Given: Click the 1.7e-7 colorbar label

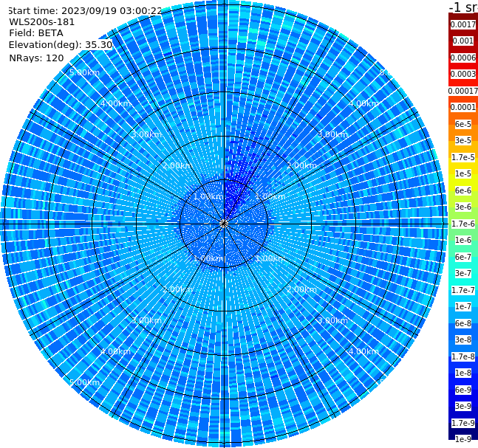Looking at the screenshot, I should coord(463,290).
